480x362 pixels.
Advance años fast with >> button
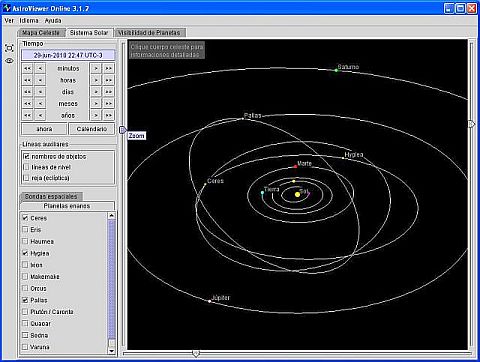(108, 115)
